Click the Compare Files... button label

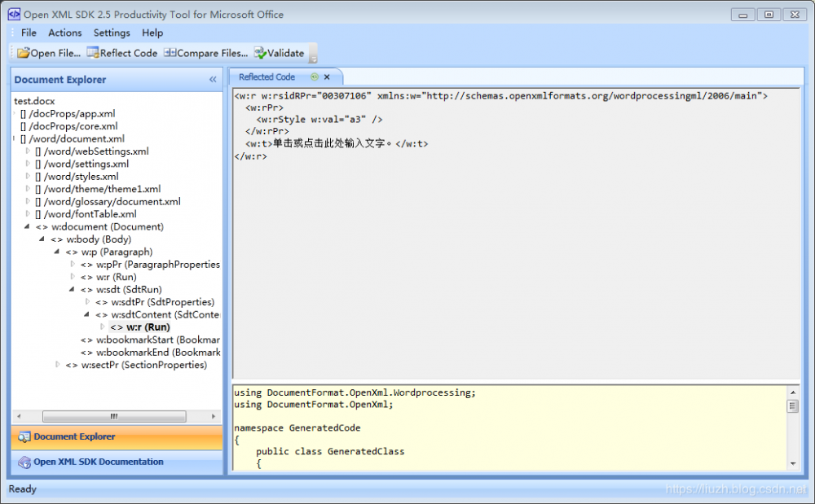(x=212, y=53)
